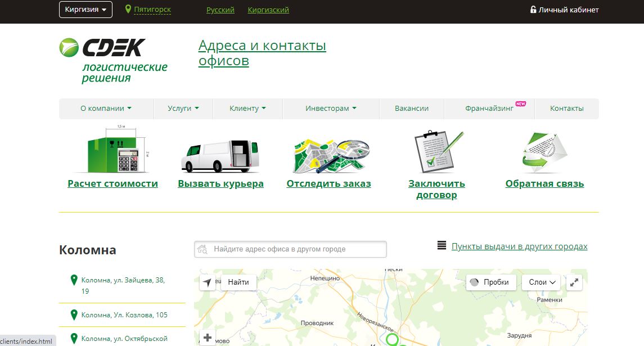Click the list icon beside Пункты выдачи

click(x=442, y=246)
